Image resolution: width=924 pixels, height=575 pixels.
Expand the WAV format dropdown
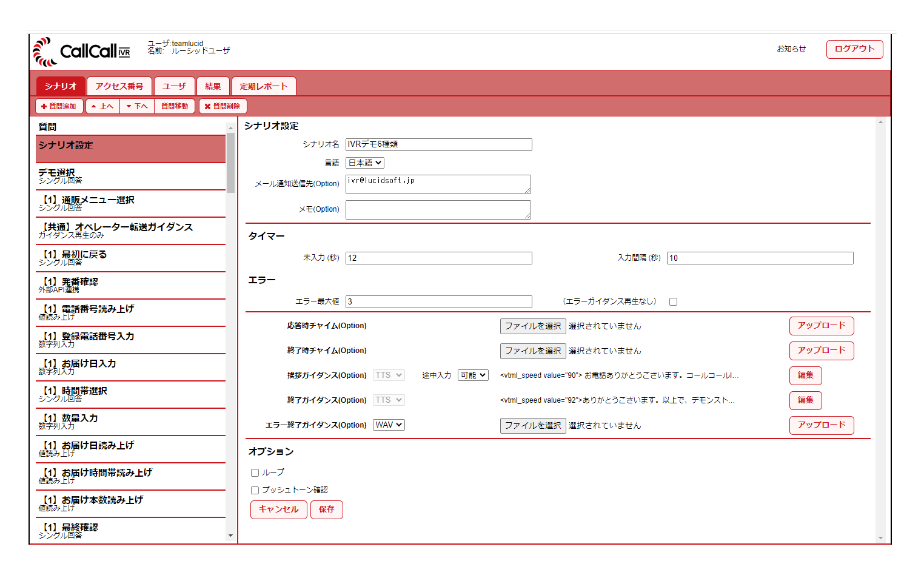tap(389, 425)
